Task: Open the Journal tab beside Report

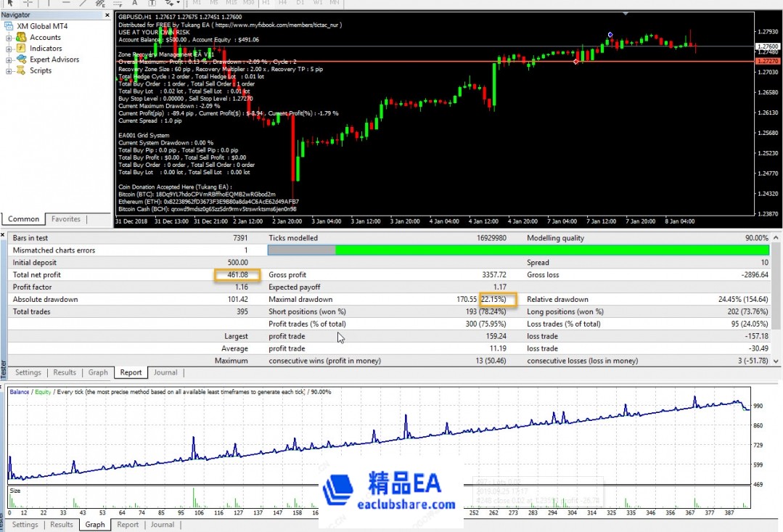Action: click(x=165, y=372)
